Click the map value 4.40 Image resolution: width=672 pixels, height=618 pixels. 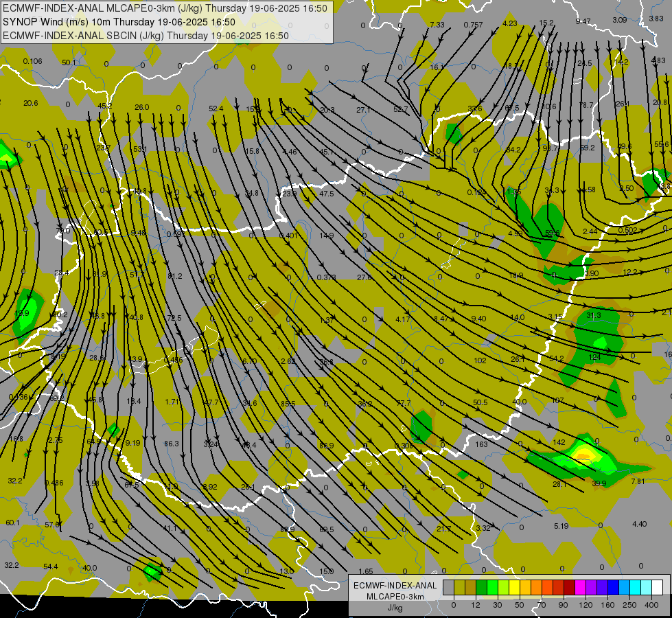(640, 524)
